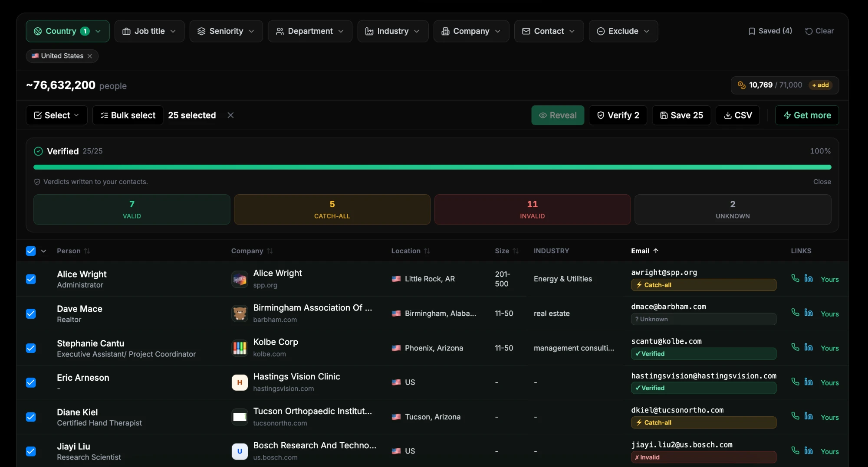Expand the Select dropdown button
This screenshot has height=467, width=868.
pos(57,115)
